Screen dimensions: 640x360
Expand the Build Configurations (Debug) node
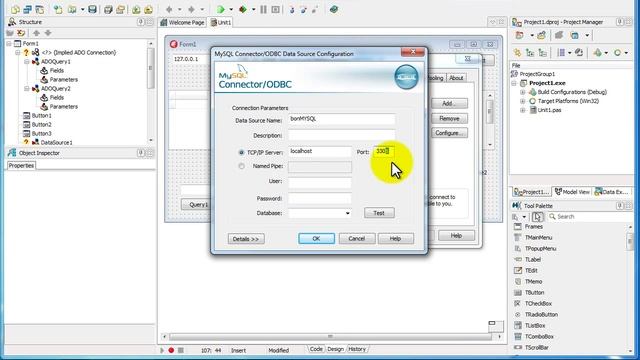coord(523,92)
